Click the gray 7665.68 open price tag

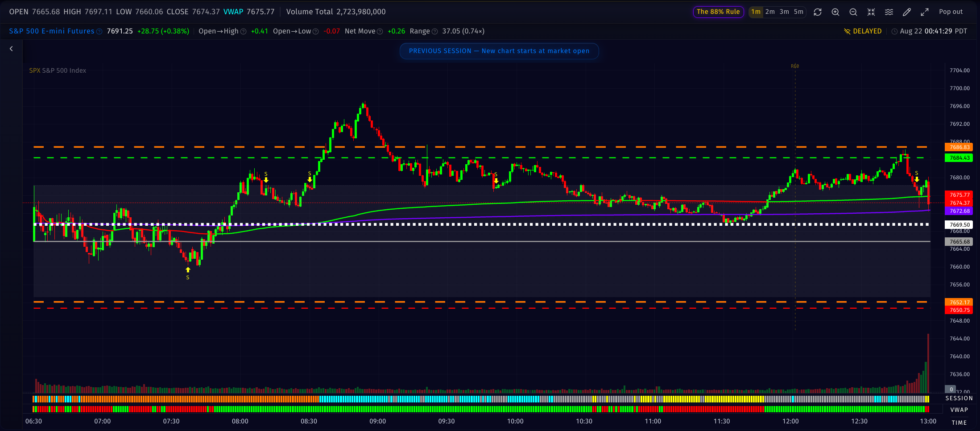pos(959,242)
